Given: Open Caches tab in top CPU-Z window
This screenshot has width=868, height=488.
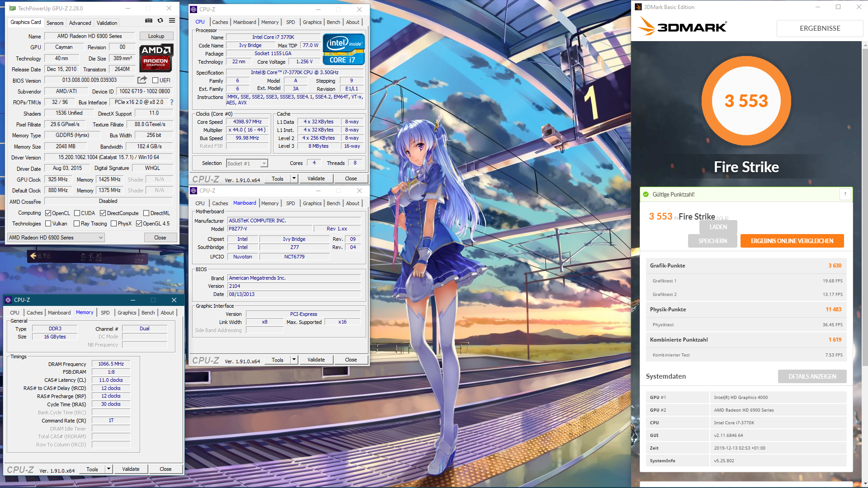Looking at the screenshot, I should [220, 22].
